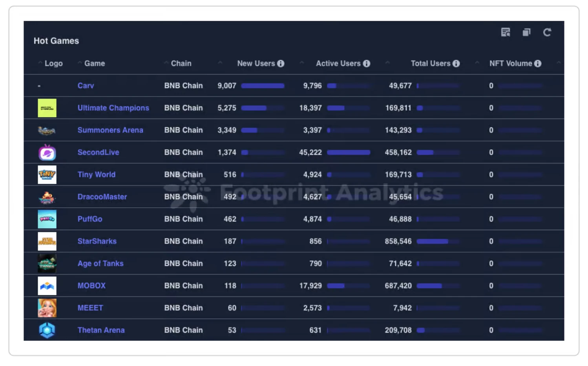This screenshot has height=366, width=588.
Task: Sort by the Chain column header
Action: pyautogui.click(x=181, y=64)
